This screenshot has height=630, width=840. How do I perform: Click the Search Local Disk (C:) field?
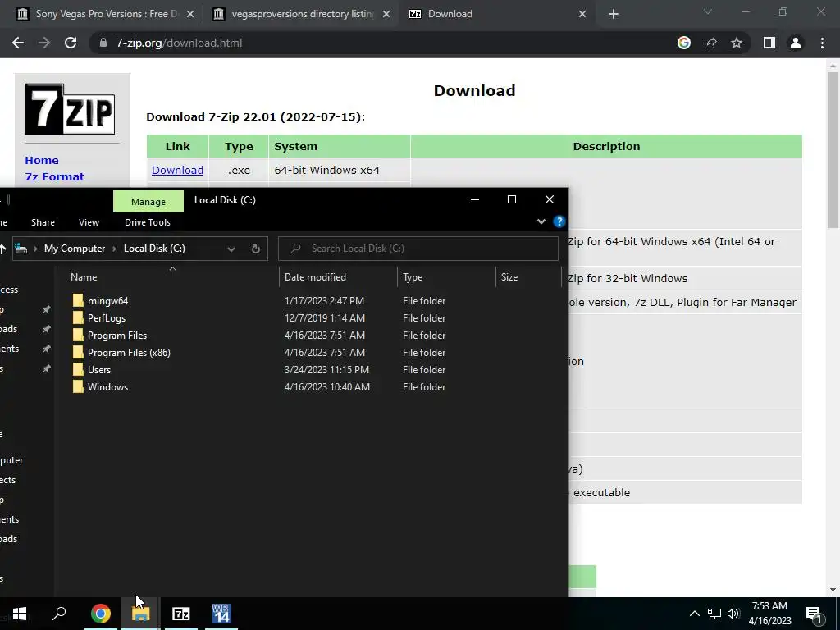(x=418, y=249)
